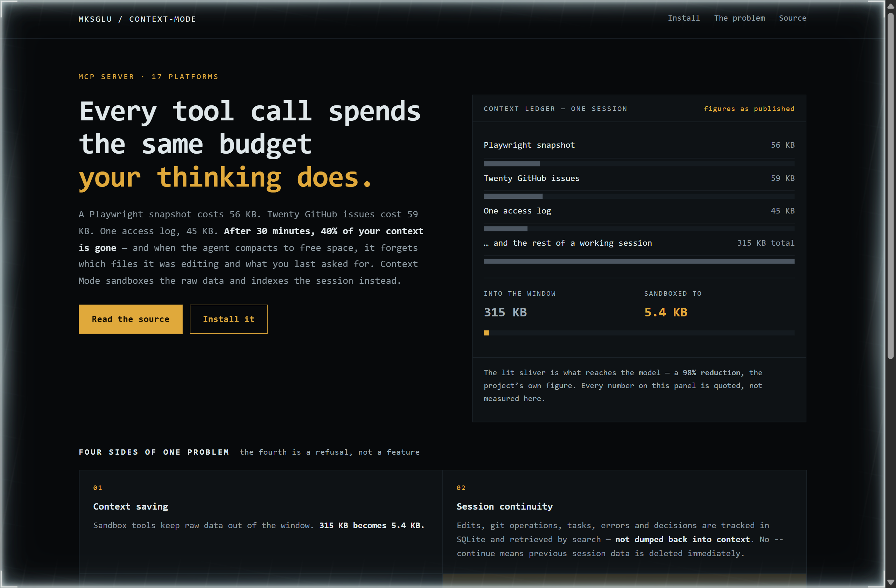Click the sandboxed sliver progress bar
Image resolution: width=896 pixels, height=588 pixels.
pyautogui.click(x=639, y=333)
